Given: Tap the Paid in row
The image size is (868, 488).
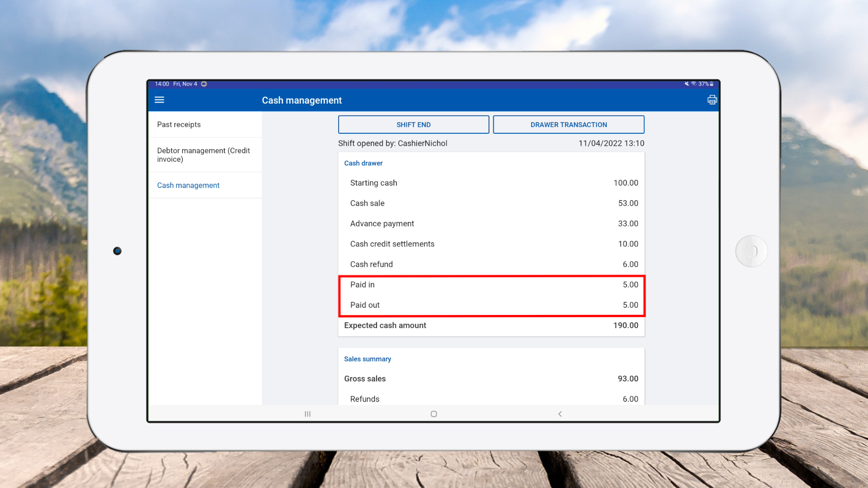Looking at the screenshot, I should click(x=491, y=285).
